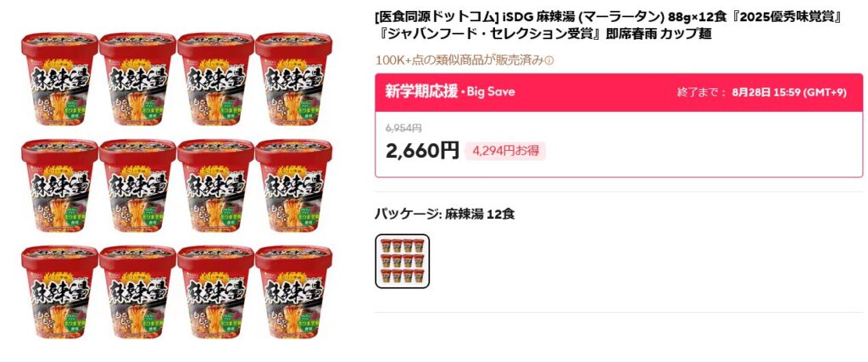The height and width of the screenshot is (362, 868).
Task: Click the top-right noodle cup in main image
Action: pos(294,79)
